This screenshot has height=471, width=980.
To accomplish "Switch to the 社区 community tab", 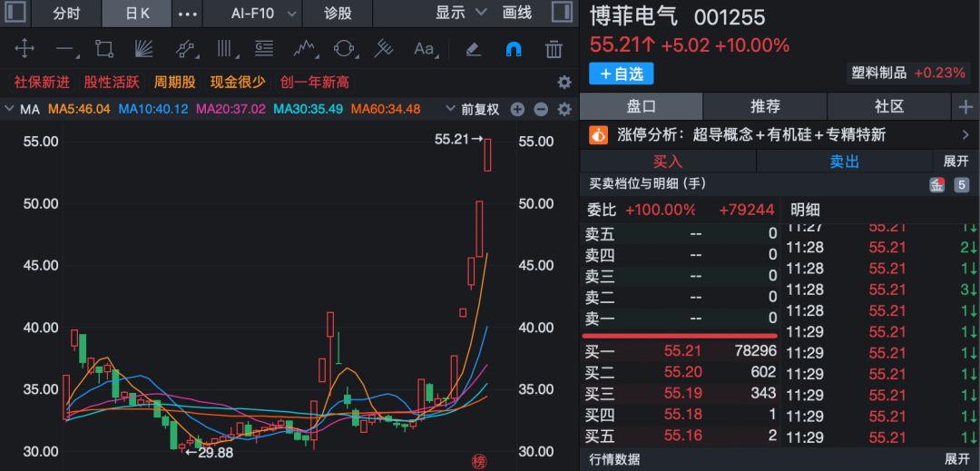I will click(x=889, y=107).
